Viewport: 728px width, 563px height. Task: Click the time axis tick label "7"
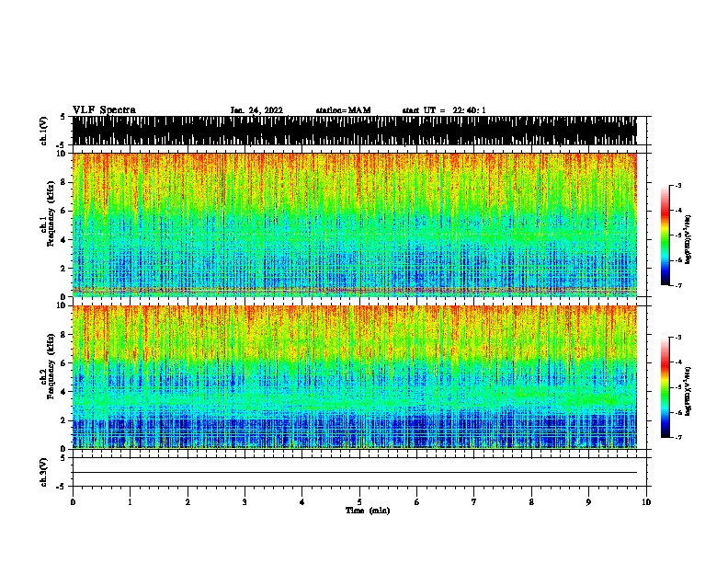[x=474, y=502]
